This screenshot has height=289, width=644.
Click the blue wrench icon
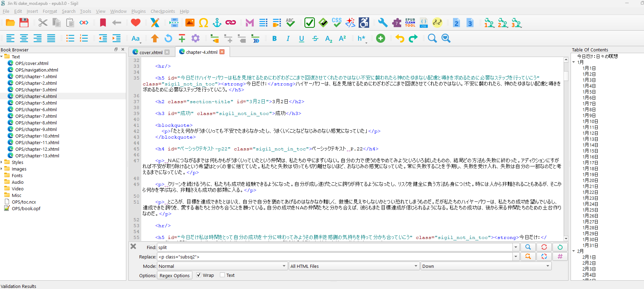pyautogui.click(x=383, y=23)
